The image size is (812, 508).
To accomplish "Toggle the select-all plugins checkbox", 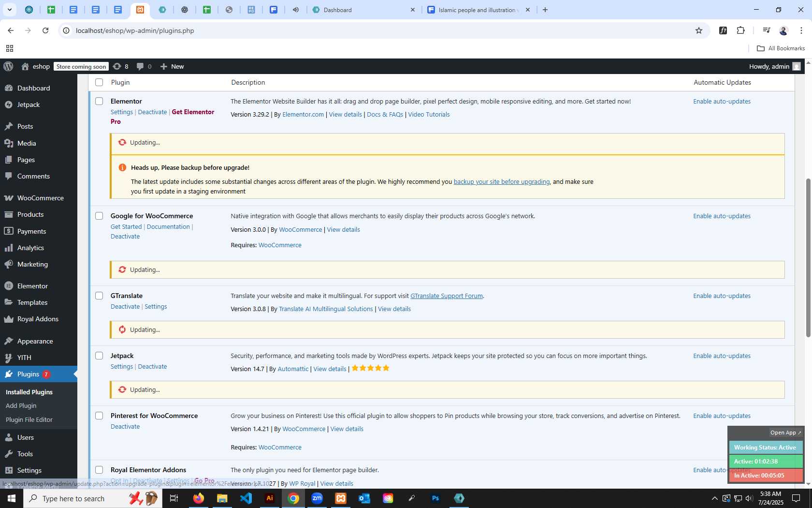I will (99, 82).
